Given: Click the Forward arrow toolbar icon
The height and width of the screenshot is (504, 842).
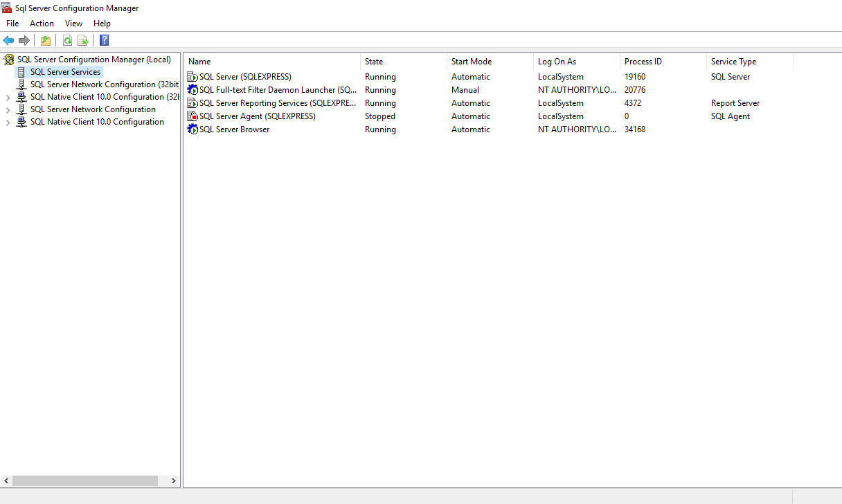Looking at the screenshot, I should pos(24,40).
